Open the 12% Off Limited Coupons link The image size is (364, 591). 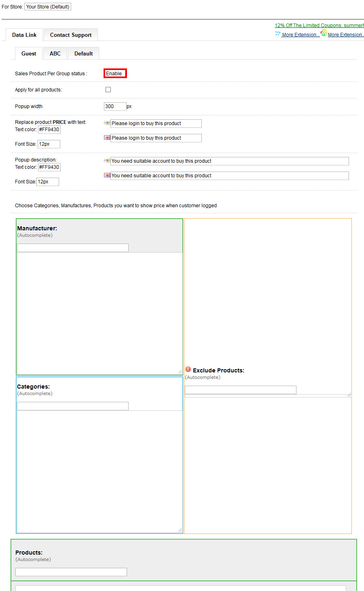pos(319,26)
